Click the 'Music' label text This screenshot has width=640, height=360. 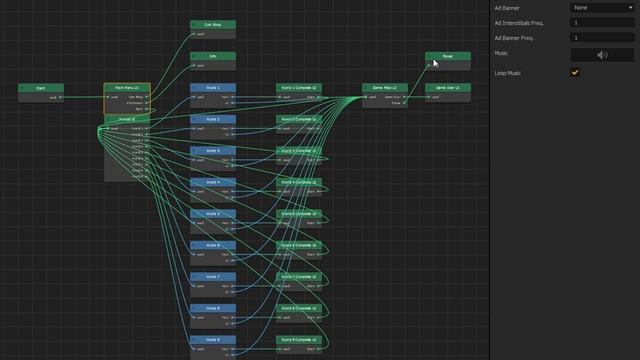pos(501,53)
